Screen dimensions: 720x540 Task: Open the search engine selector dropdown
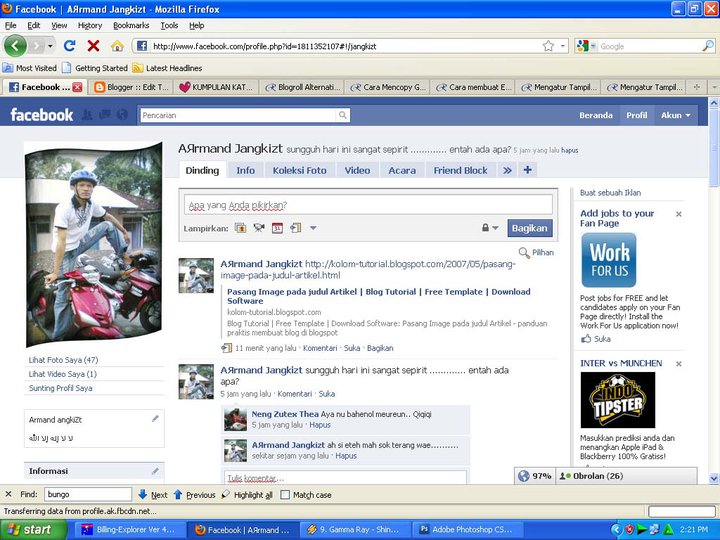coord(593,46)
